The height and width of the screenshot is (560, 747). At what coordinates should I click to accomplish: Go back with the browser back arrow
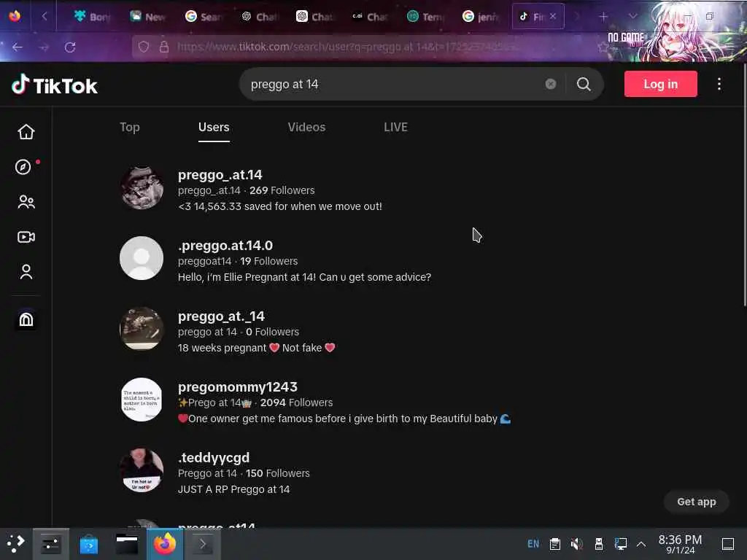coord(18,47)
